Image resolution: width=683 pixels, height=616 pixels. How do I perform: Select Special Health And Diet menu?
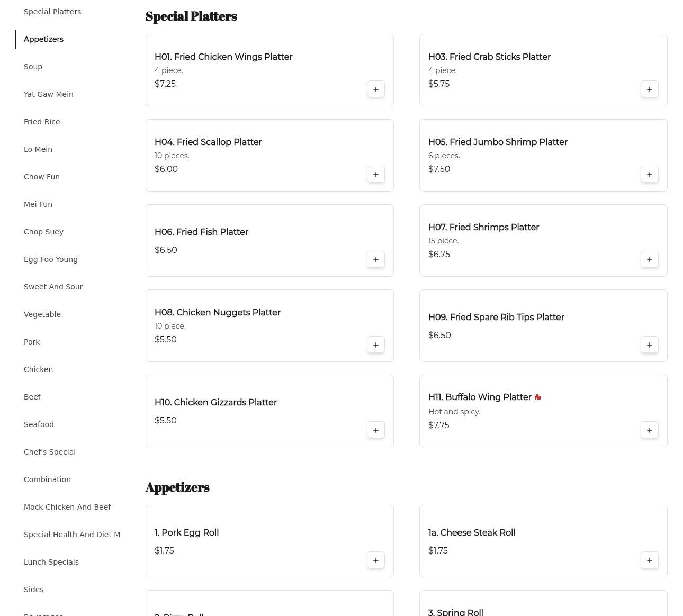(x=72, y=535)
